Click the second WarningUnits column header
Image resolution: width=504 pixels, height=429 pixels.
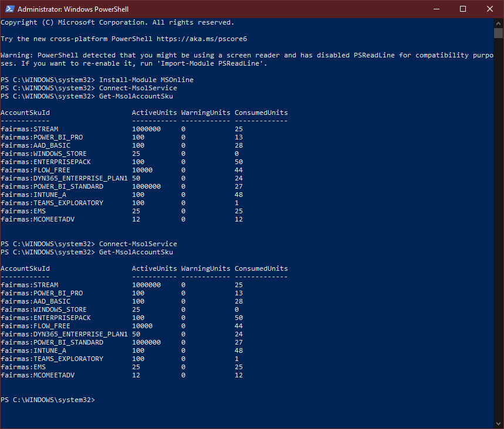click(x=206, y=269)
